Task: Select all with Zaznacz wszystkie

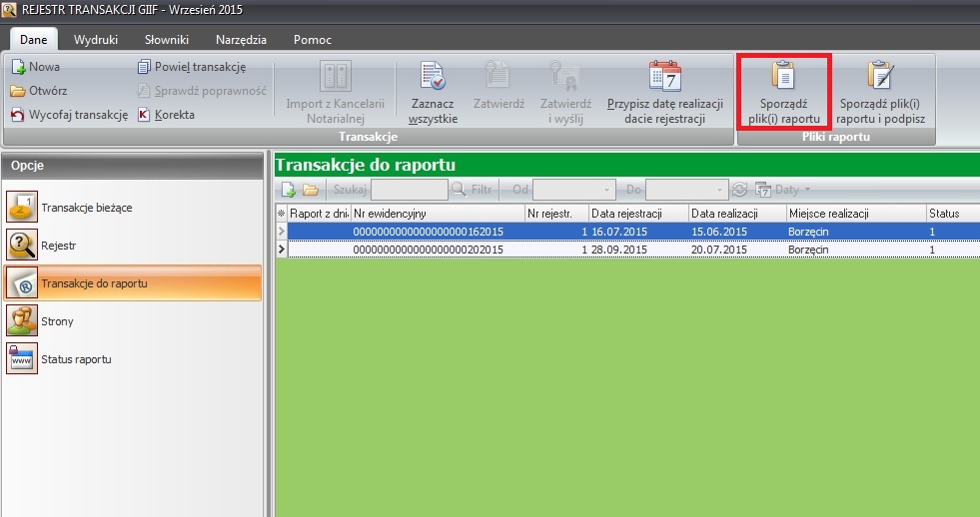Action: [x=433, y=93]
